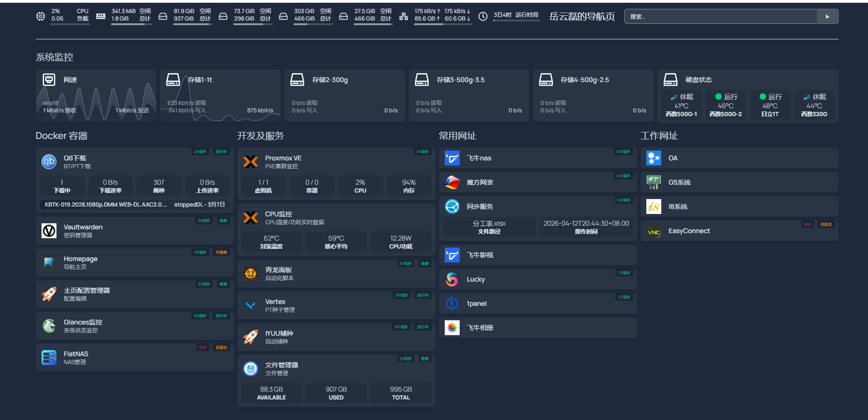Click the 网速 ethernet icon

pos(49,80)
